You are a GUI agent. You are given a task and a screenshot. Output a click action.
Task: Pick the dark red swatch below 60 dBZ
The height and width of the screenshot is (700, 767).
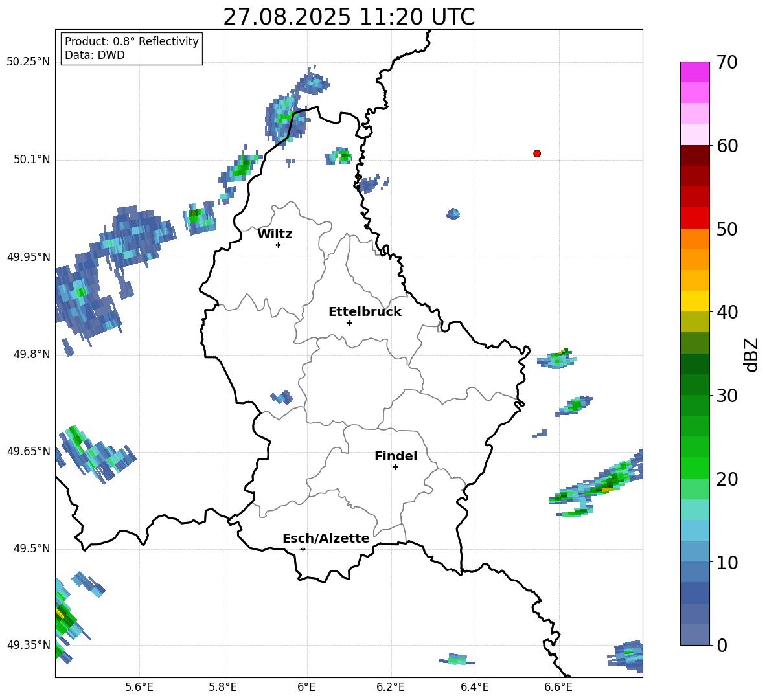694,155
